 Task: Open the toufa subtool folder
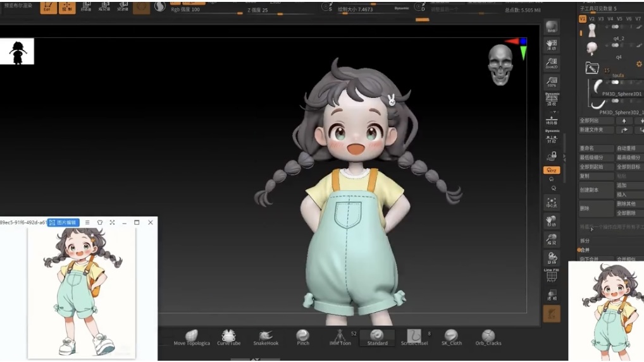coord(593,68)
